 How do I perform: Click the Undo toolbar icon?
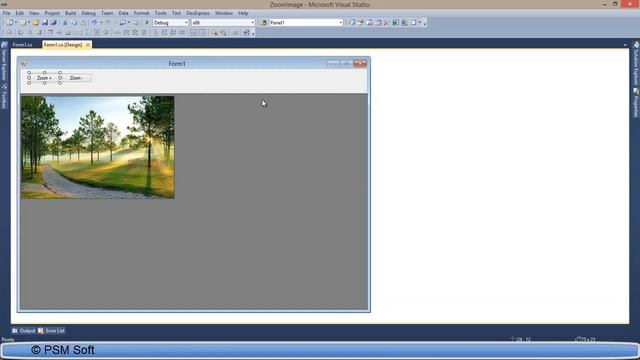[x=94, y=22]
